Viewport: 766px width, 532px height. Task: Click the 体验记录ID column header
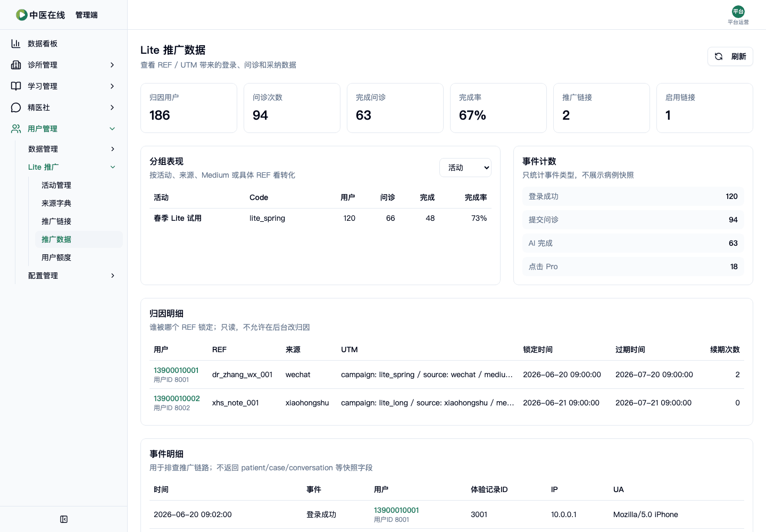[x=489, y=489]
